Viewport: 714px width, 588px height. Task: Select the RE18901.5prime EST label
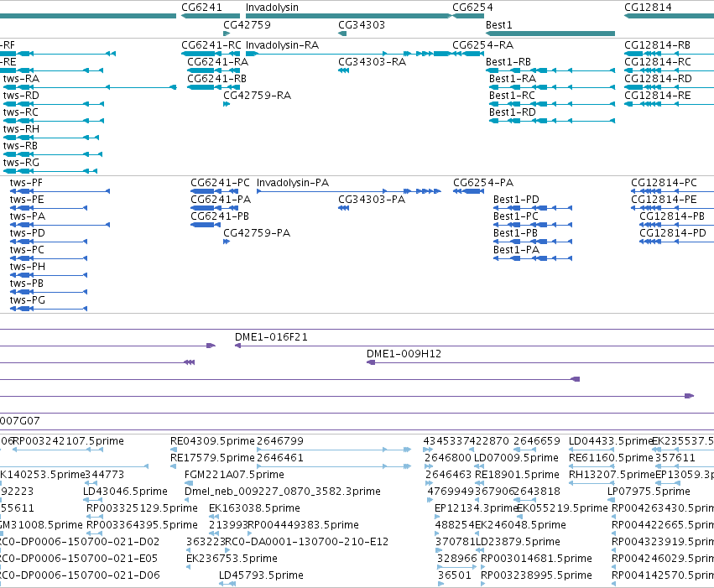pos(517,475)
